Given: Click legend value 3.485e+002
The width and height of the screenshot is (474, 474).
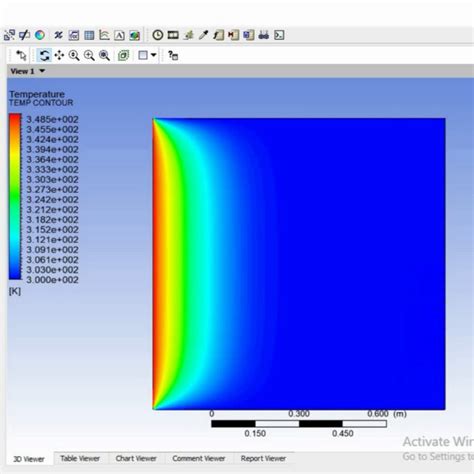Looking at the screenshot, I should point(52,119).
